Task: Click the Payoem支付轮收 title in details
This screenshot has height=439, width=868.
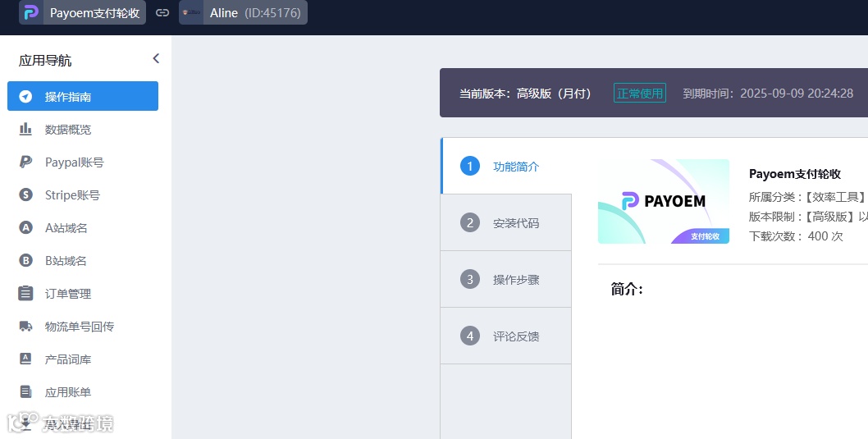Action: pyautogui.click(x=795, y=174)
